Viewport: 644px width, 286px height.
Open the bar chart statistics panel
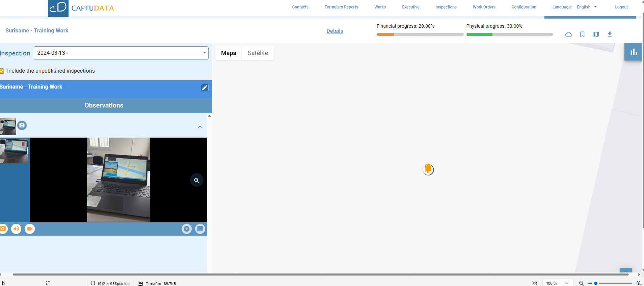tap(633, 52)
